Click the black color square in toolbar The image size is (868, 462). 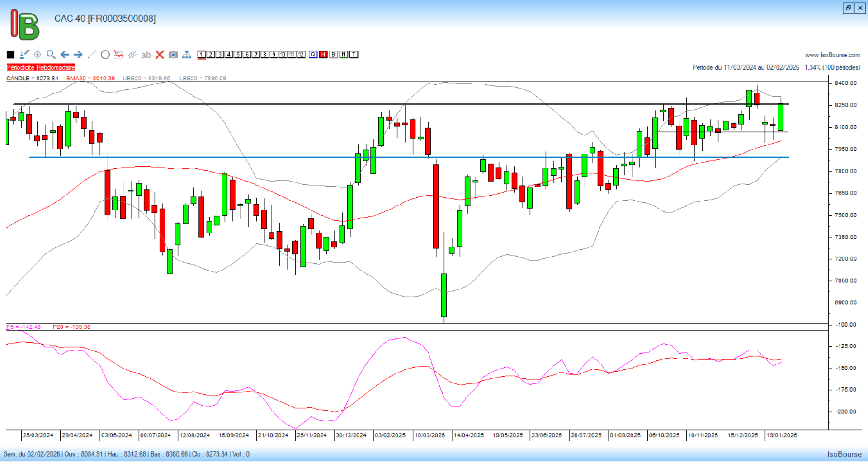click(11, 55)
